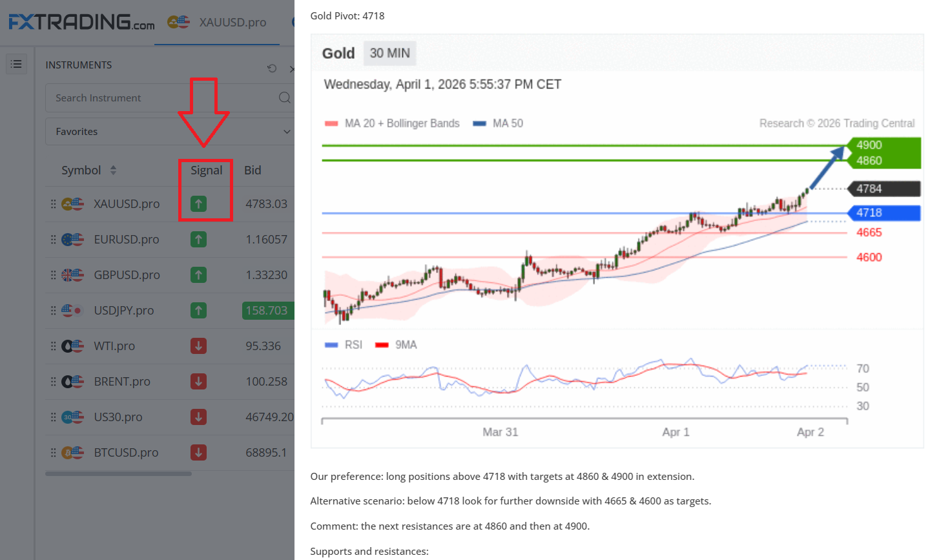This screenshot has height=560, width=939.
Task: Click the drag handle of XAUUSD.pro row
Action: (x=53, y=204)
